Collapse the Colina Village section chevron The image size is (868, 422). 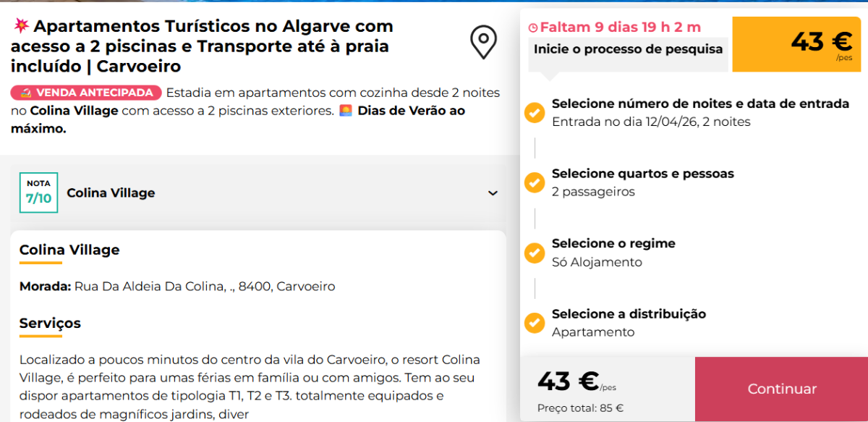point(493,193)
